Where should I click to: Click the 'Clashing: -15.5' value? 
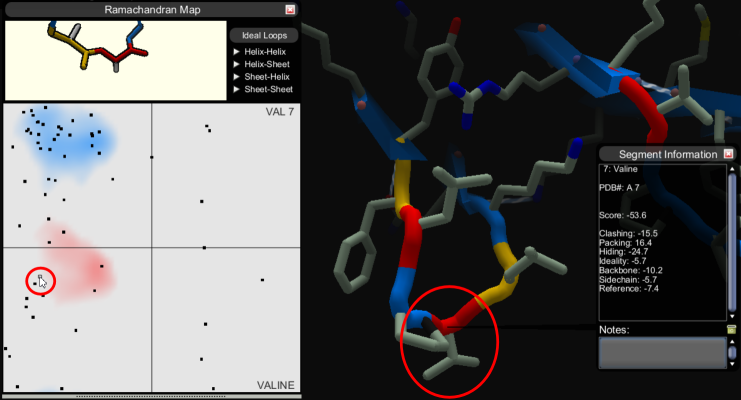[628, 234]
